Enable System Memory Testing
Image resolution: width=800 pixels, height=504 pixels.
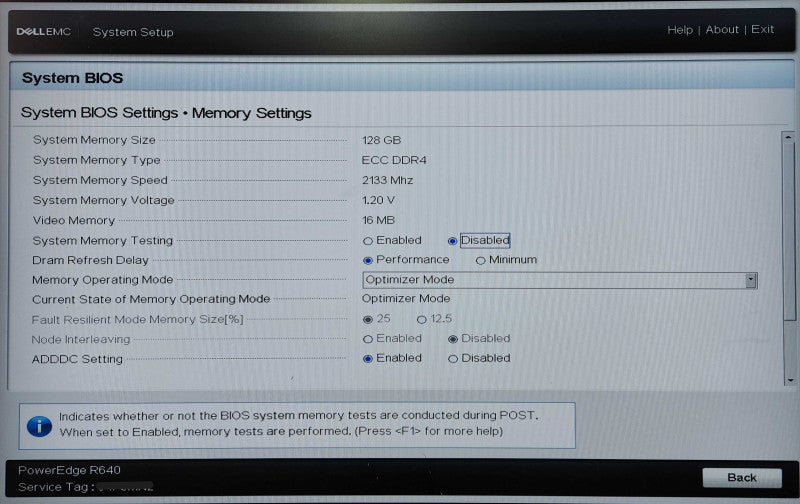[x=368, y=241]
